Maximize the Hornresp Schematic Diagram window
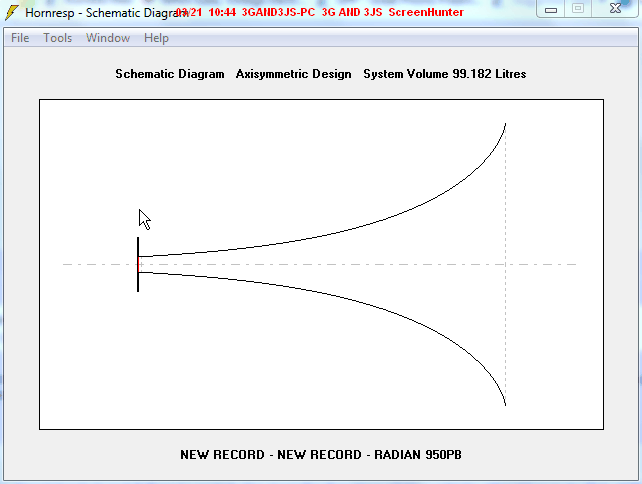 (578, 9)
